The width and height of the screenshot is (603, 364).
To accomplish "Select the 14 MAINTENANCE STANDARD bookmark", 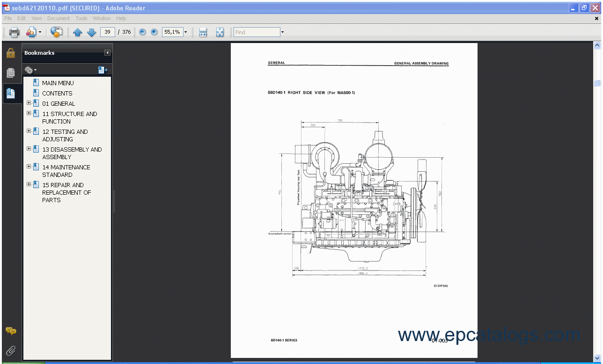I will tap(66, 171).
